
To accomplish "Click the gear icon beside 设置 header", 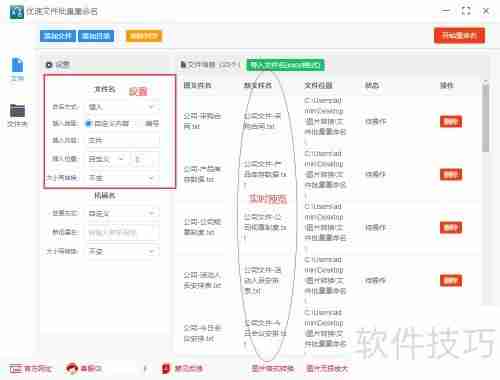I will 49,65.
